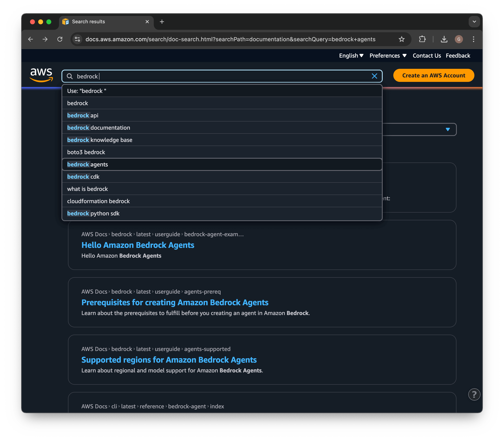Image resolution: width=504 pixels, height=441 pixels.
Task: Open the Preferences dropdown
Action: pos(388,56)
